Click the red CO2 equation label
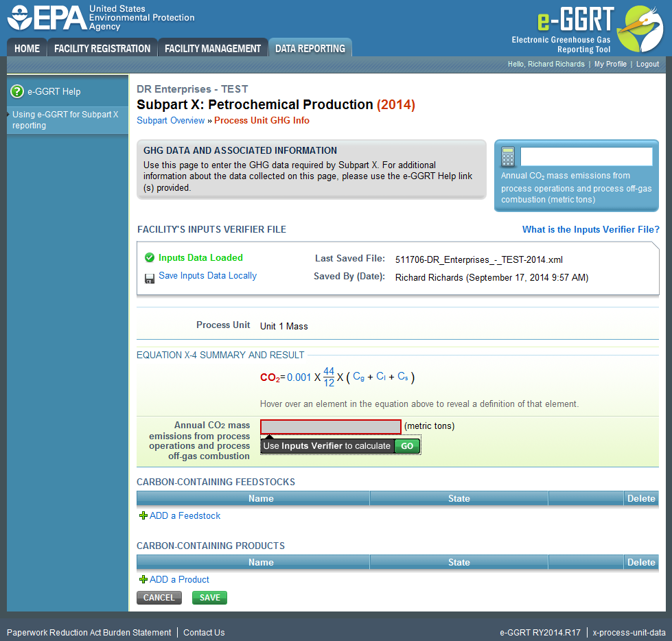 [x=270, y=377]
